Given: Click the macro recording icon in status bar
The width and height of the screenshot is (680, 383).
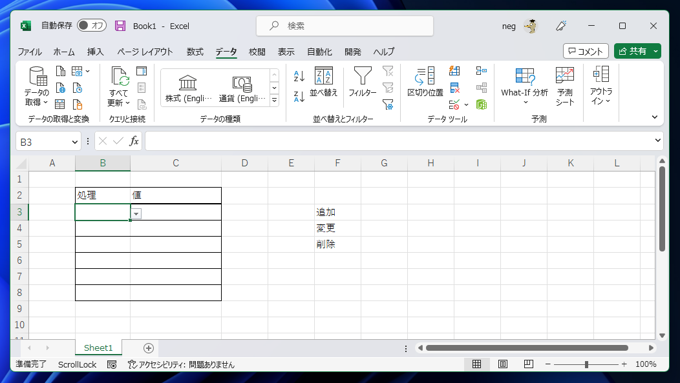Looking at the screenshot, I should [x=111, y=364].
